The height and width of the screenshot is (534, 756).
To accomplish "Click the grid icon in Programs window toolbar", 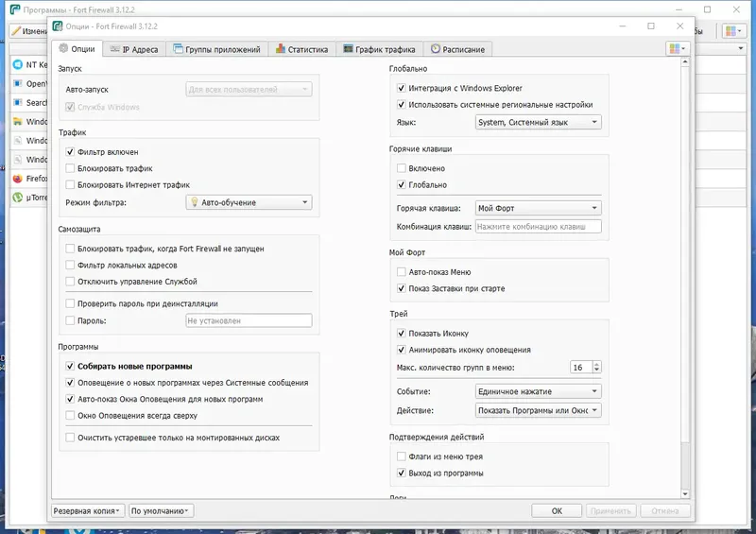I will [734, 31].
